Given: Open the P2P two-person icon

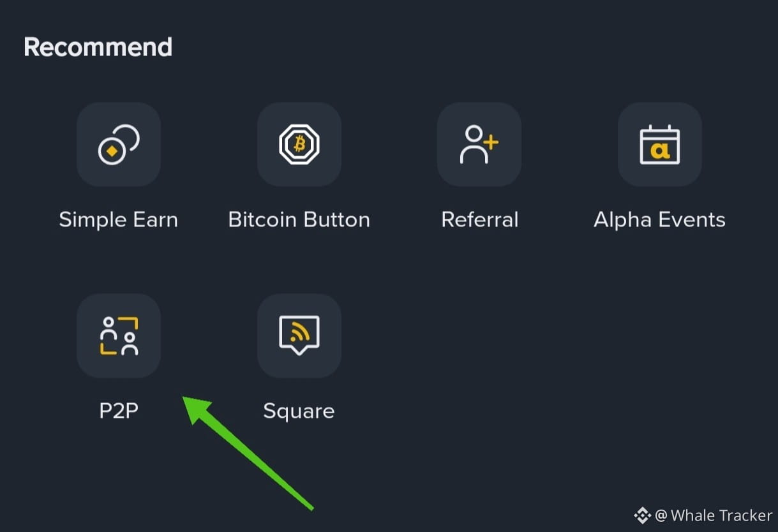Looking at the screenshot, I should click(119, 336).
